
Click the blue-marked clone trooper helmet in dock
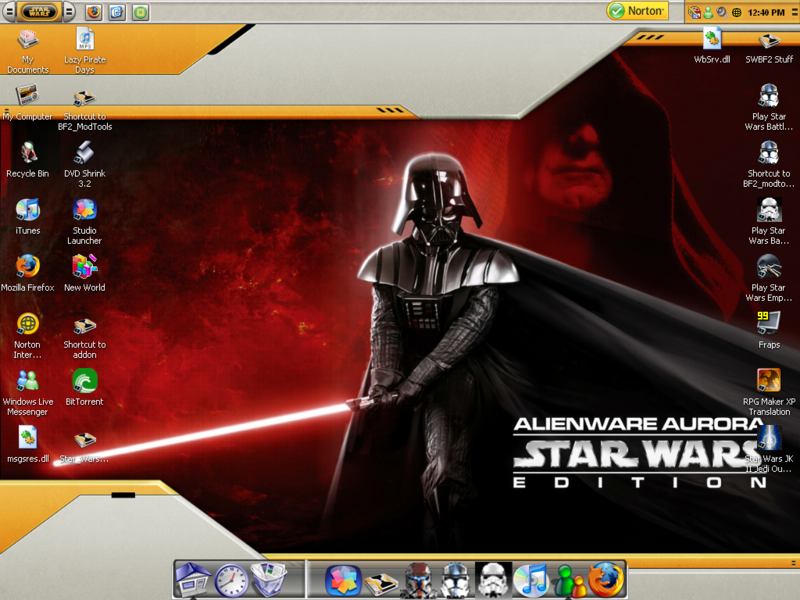click(455, 580)
